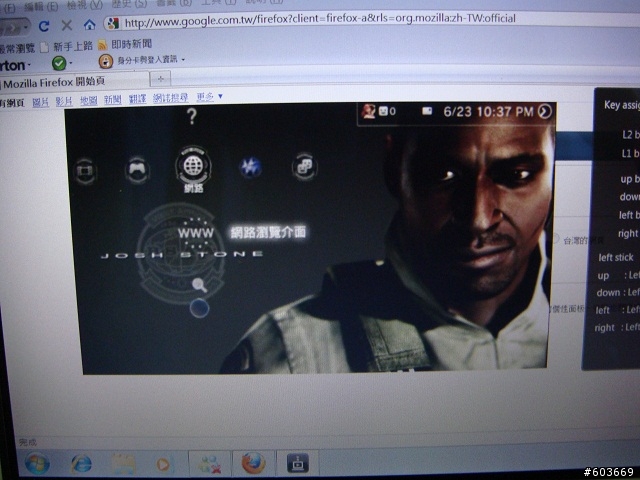Reload the page with the refresh icon
This screenshot has width=640, height=480.
point(44,26)
